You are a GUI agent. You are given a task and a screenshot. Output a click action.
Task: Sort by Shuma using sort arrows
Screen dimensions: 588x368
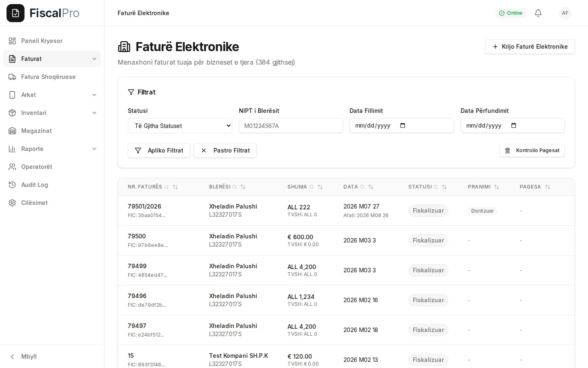coord(320,187)
